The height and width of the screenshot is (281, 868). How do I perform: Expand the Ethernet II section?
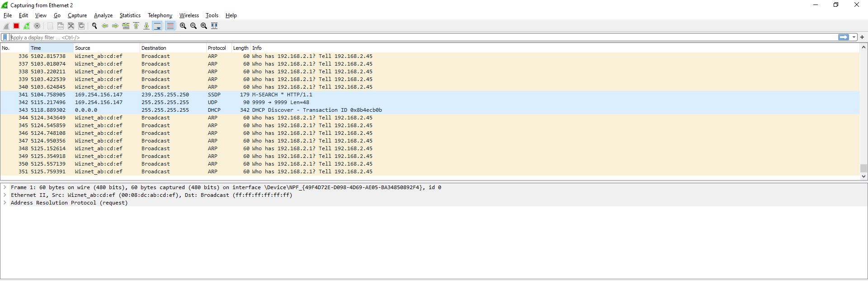(5, 195)
